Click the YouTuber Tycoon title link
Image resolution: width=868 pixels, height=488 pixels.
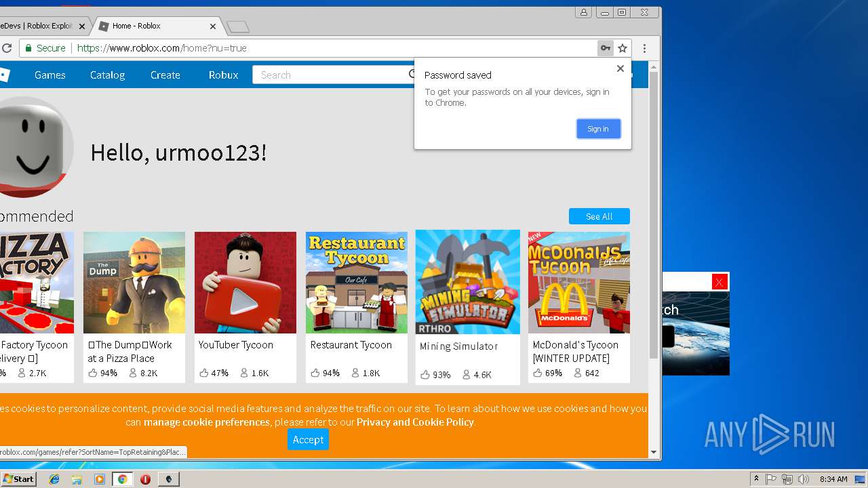click(236, 345)
